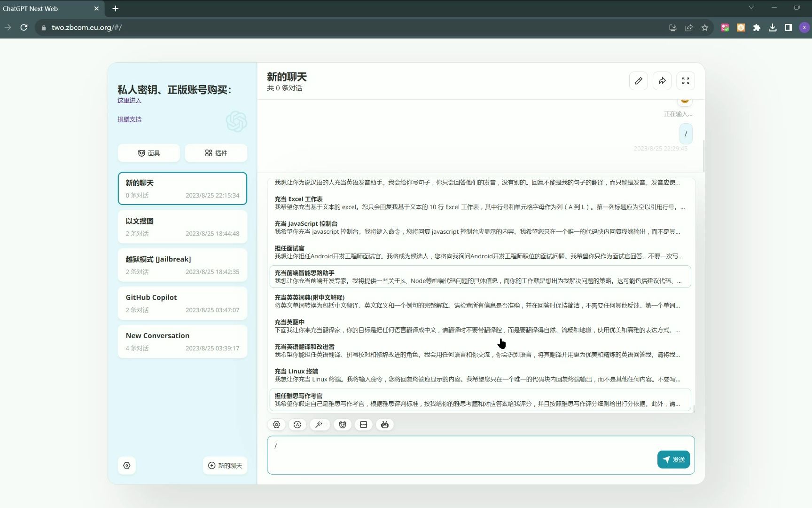Choose the 充当英语翻译和改进者 prompt
This screenshot has width=812, height=508.
pyautogui.click(x=480, y=350)
